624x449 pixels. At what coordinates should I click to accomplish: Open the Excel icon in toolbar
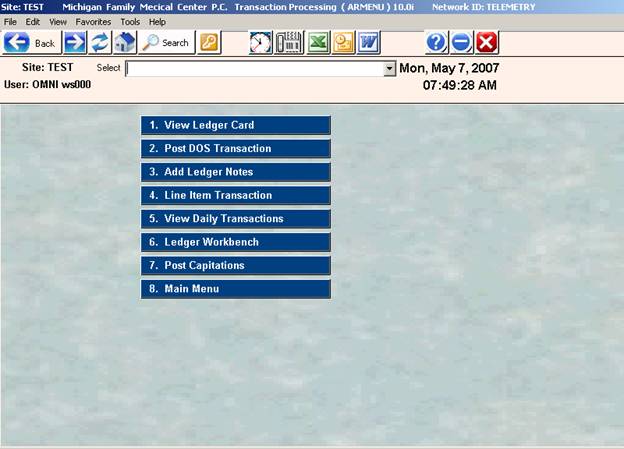pyautogui.click(x=317, y=43)
